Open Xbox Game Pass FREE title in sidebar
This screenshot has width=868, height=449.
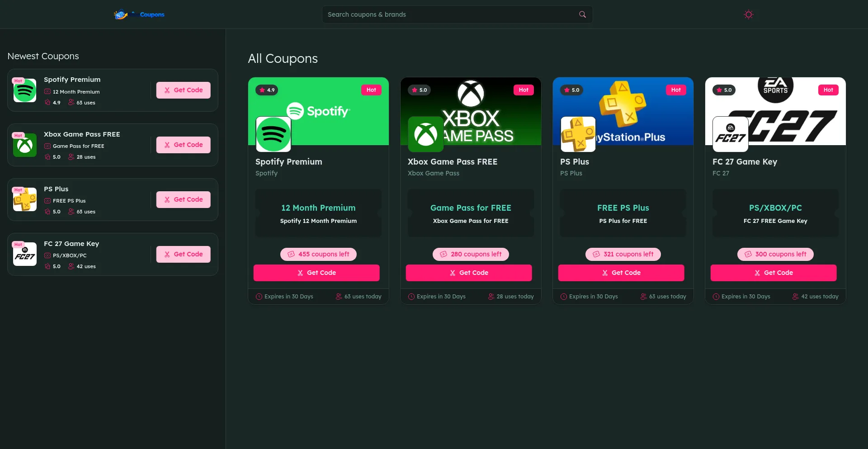[x=82, y=134]
